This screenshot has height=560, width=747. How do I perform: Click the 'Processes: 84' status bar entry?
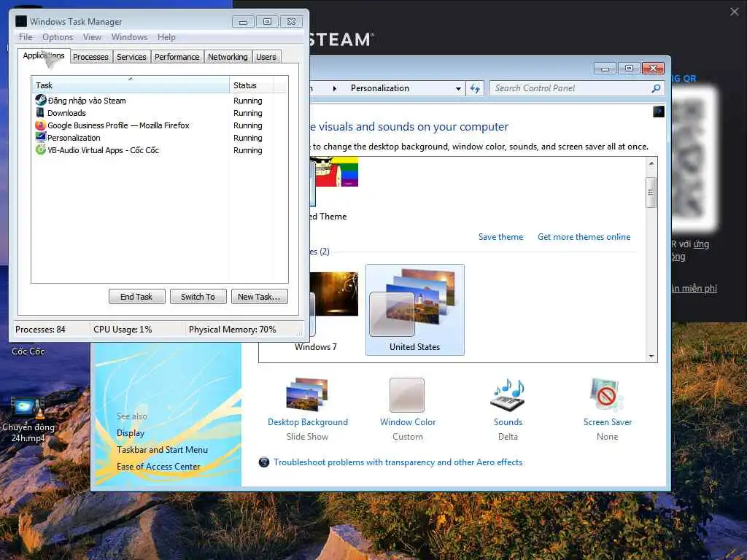(40, 329)
